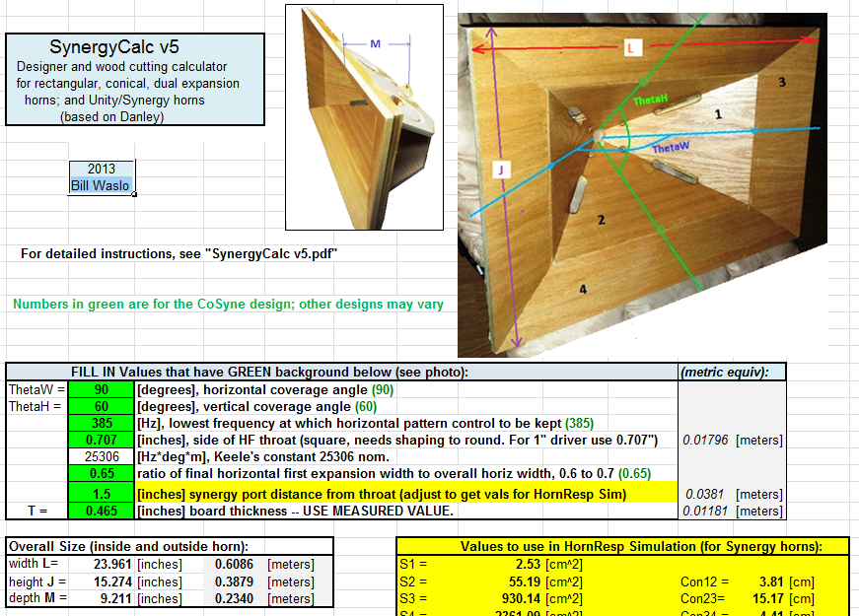Click the Bill Waslo author cell
Viewport: 859px width, 616px height.
101,185
